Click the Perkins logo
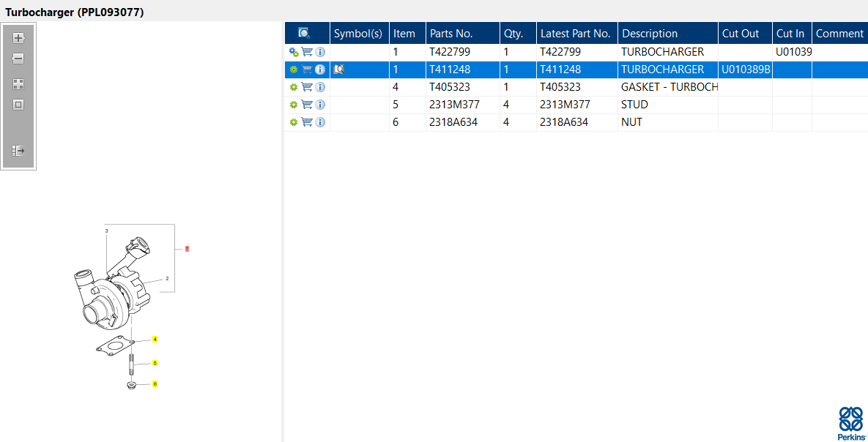Viewport: 868px width, 442px height. tap(851, 424)
